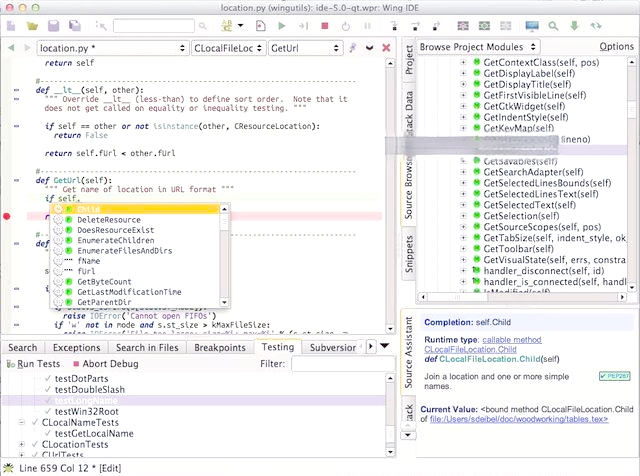Open the Search tab in the bottom panel

tap(22, 348)
